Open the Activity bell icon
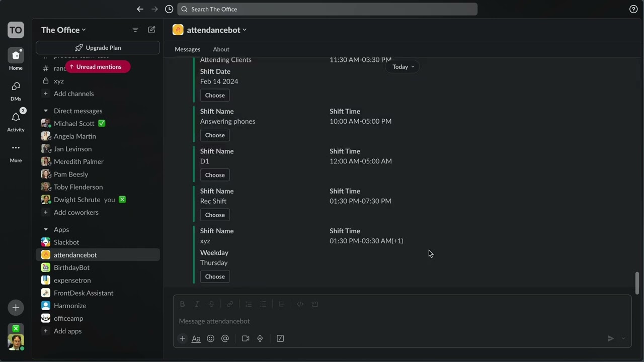644x362 pixels. tap(16, 121)
